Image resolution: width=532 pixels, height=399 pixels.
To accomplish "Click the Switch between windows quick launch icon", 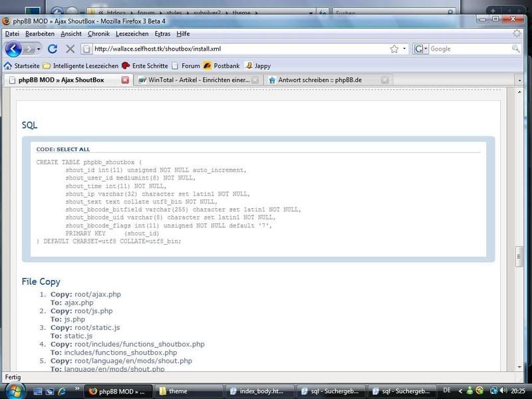I will pyautogui.click(x=49, y=391).
